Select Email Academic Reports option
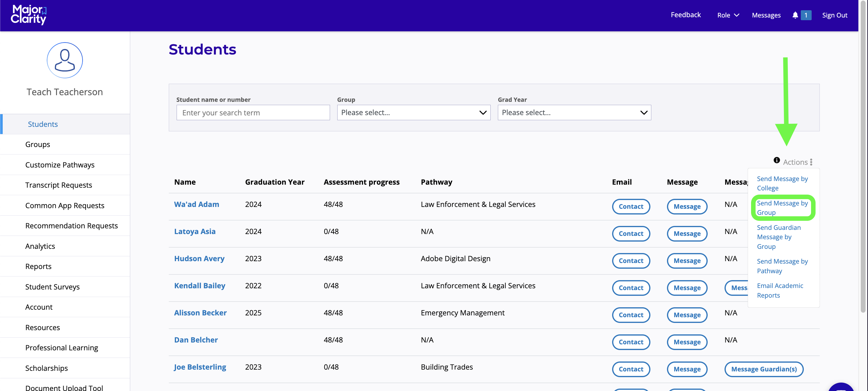Viewport: 868px width, 391px height. 780,290
